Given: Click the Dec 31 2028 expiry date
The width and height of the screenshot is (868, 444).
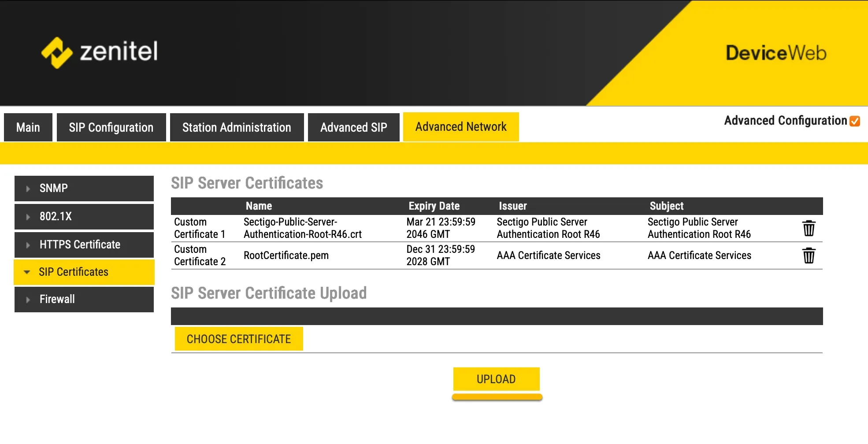Looking at the screenshot, I should click(441, 255).
